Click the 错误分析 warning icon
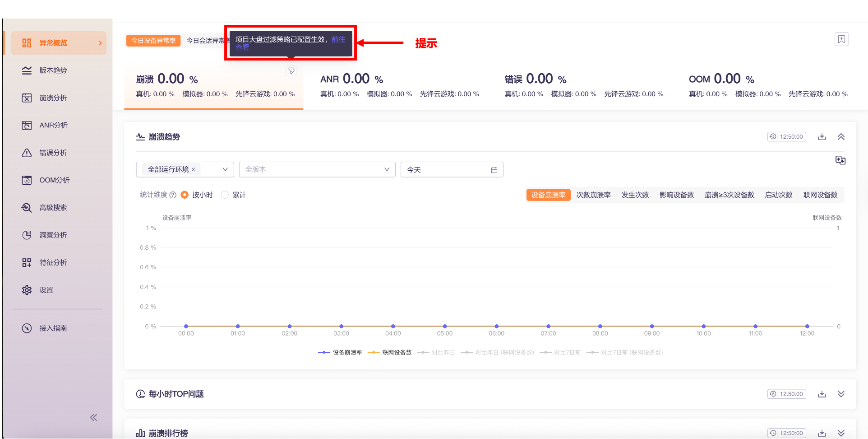 pos(27,153)
